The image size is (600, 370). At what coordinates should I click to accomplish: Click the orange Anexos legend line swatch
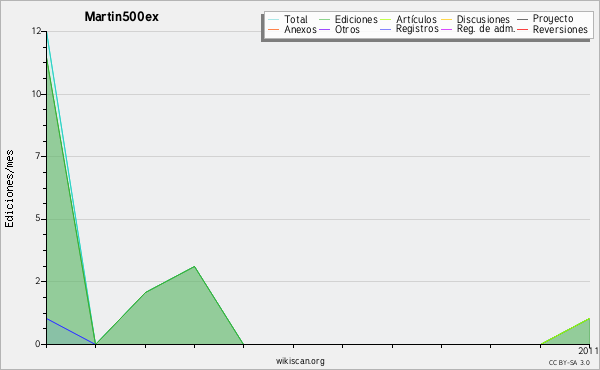click(x=274, y=29)
